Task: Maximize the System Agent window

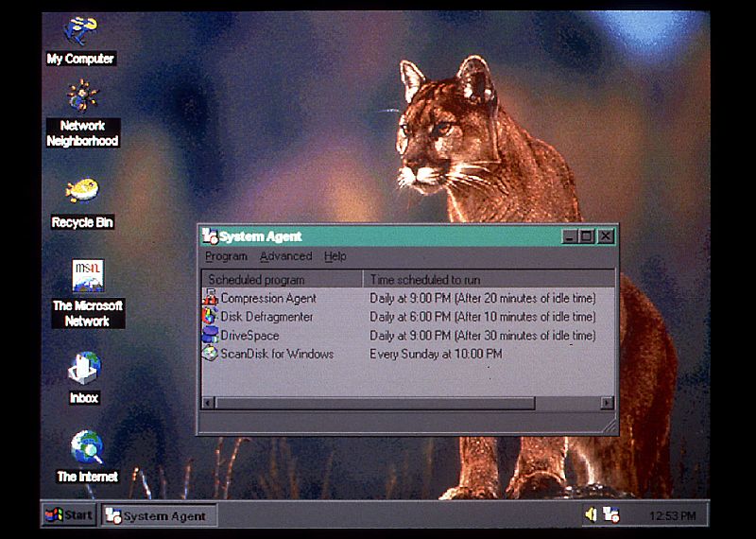Action: pyautogui.click(x=586, y=236)
